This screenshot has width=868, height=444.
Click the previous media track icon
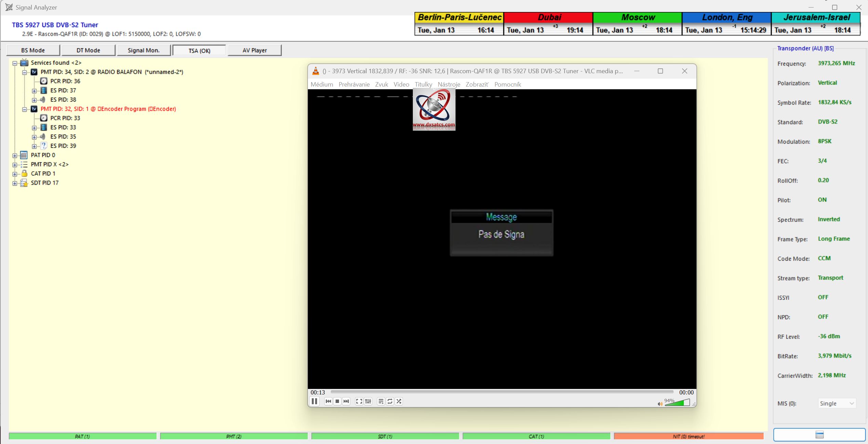coord(328,401)
